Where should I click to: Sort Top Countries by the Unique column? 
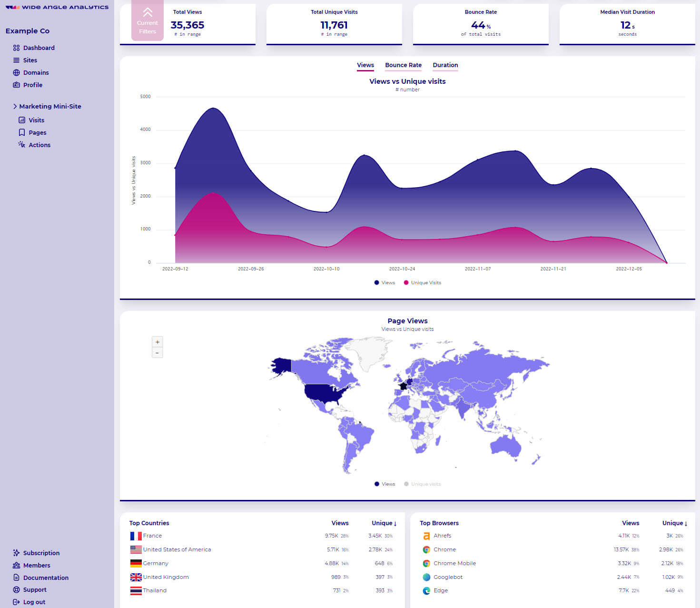(384, 523)
